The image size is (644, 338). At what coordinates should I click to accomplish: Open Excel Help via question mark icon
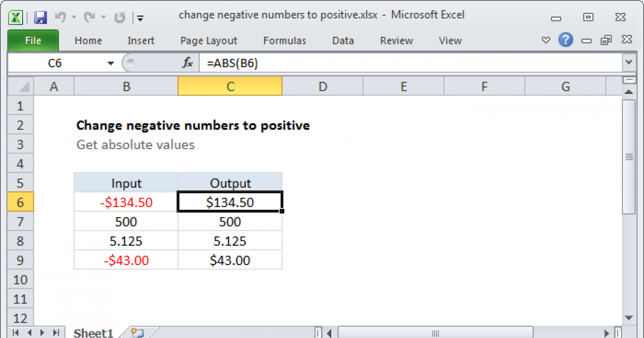coord(566,40)
